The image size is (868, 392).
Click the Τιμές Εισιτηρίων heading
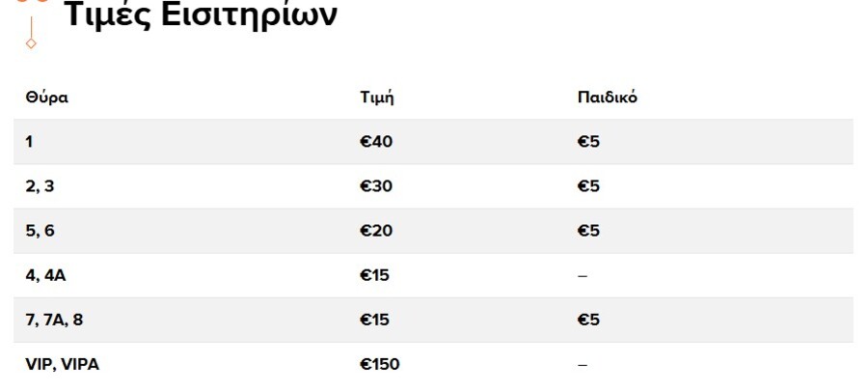(x=201, y=15)
